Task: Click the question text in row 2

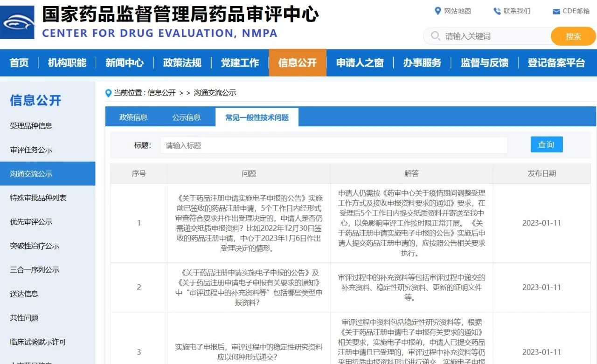Action: point(249,288)
